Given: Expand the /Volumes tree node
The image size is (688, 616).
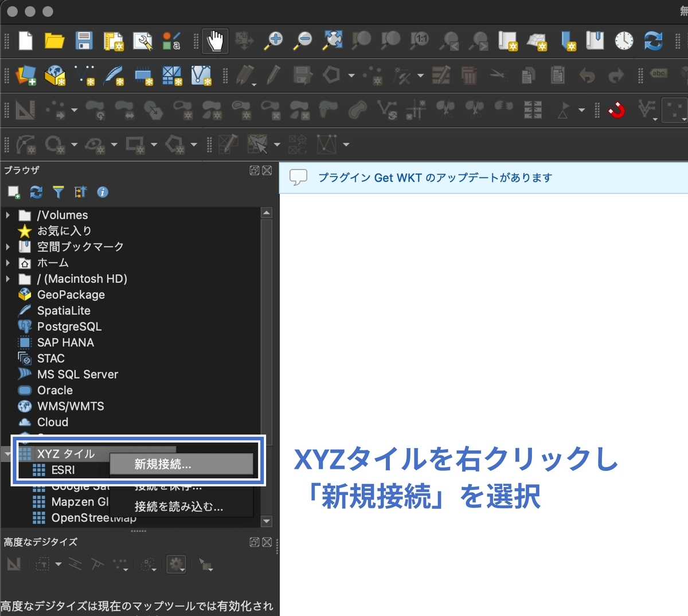Looking at the screenshot, I should pyautogui.click(x=7, y=215).
